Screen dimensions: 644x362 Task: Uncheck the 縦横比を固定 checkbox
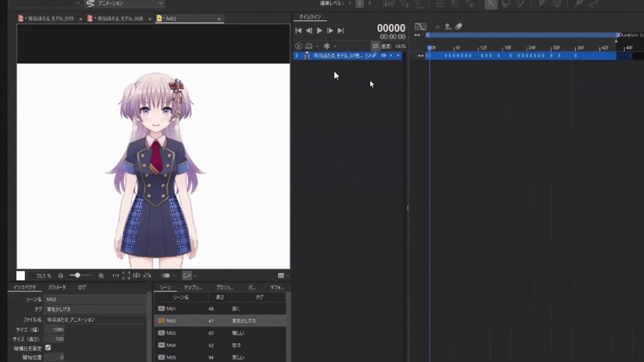(48, 348)
